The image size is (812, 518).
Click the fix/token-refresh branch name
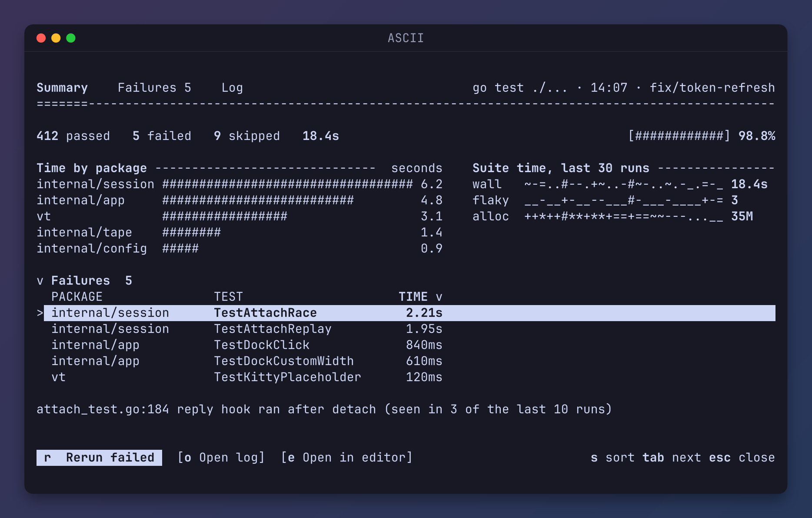point(712,88)
